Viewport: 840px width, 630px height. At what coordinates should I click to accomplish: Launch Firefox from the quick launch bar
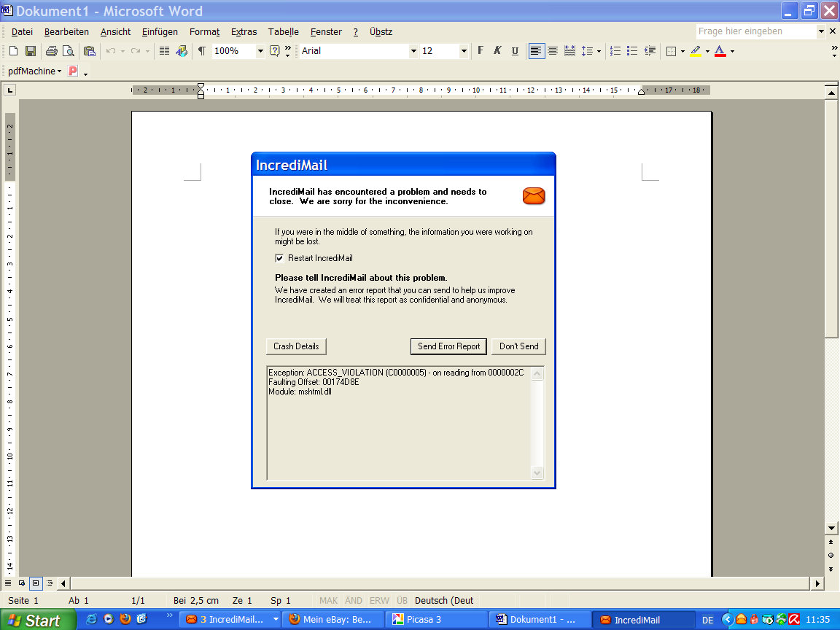click(x=125, y=619)
